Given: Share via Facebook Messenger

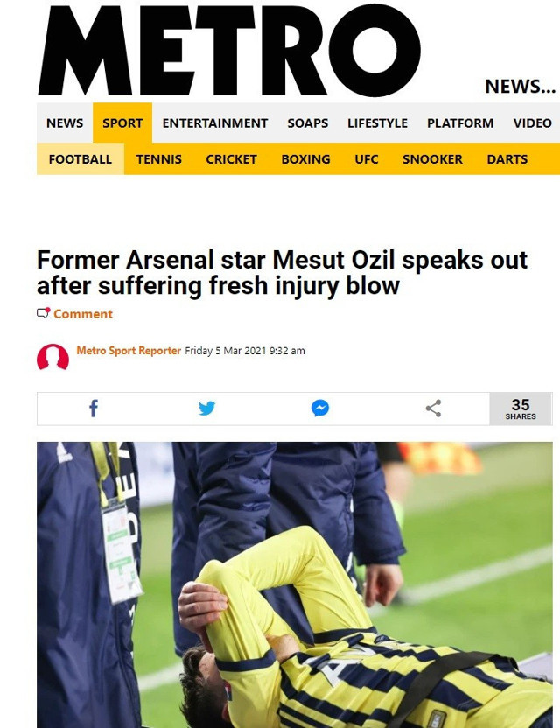Looking at the screenshot, I should pyautogui.click(x=320, y=408).
